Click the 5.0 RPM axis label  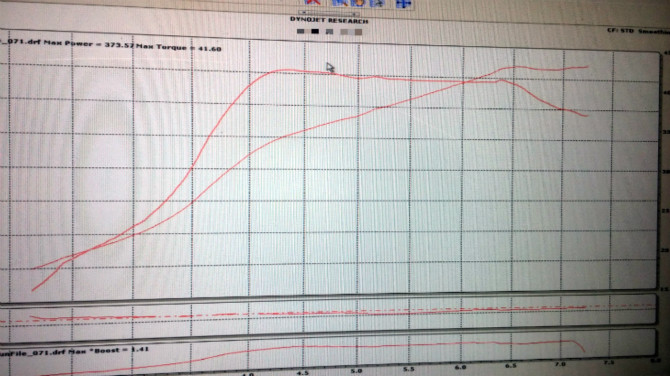coord(356,371)
